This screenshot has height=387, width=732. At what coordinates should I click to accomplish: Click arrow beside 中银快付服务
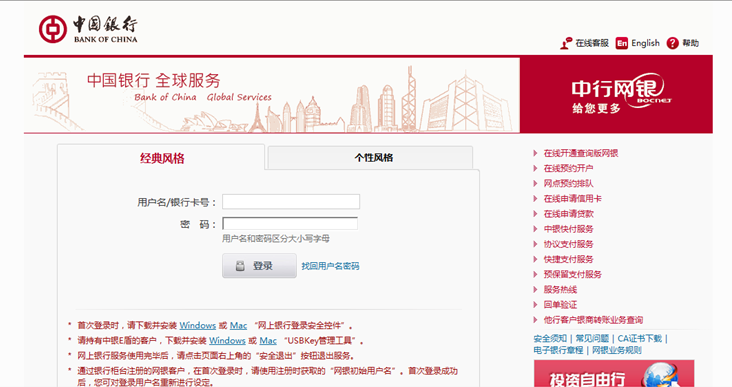pyautogui.click(x=535, y=229)
